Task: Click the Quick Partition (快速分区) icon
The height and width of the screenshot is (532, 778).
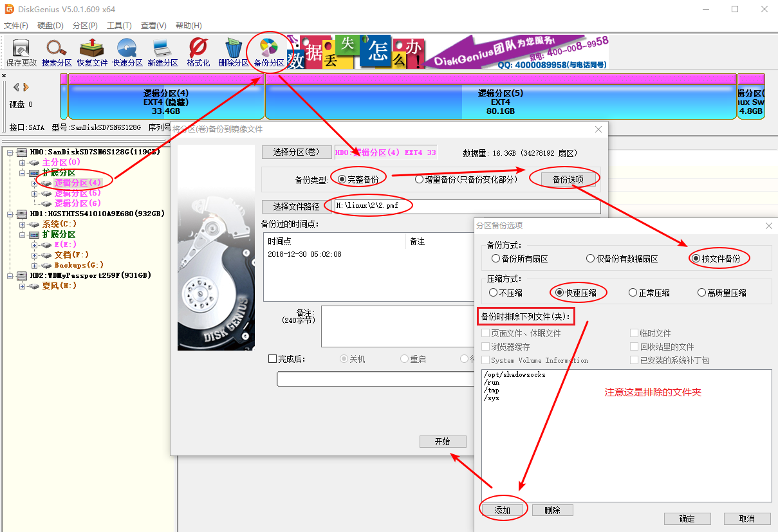Action: pos(127,52)
